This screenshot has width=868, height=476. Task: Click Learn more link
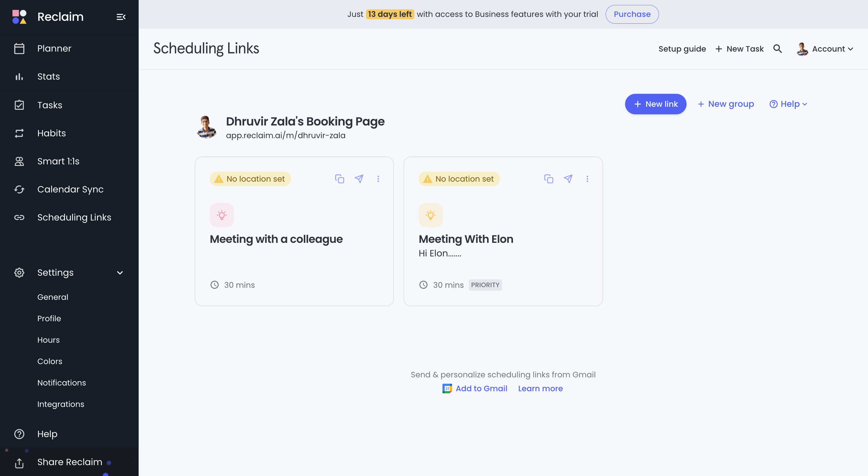(x=540, y=389)
